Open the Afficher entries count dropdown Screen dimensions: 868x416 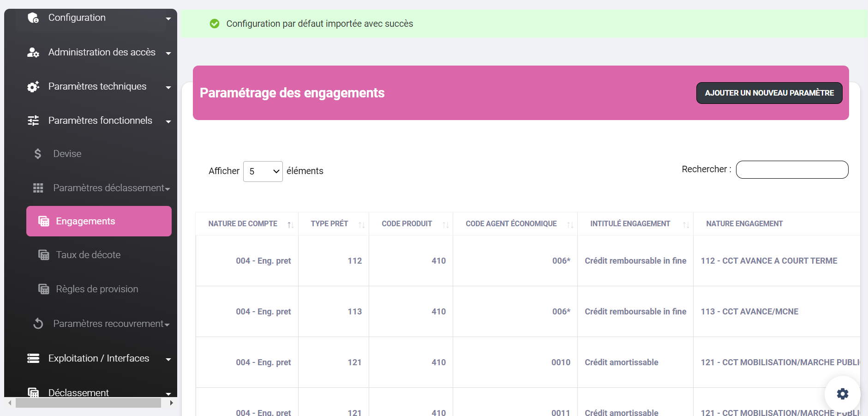click(x=263, y=171)
